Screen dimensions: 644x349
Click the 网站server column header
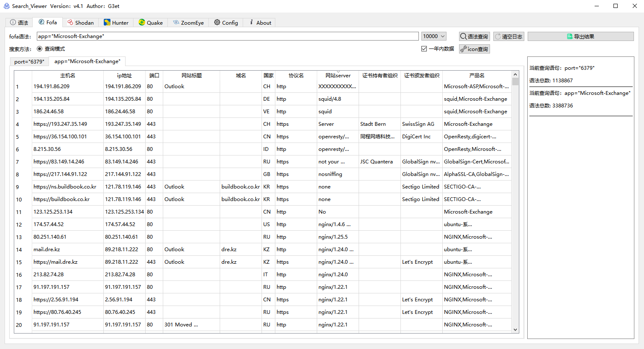click(338, 76)
